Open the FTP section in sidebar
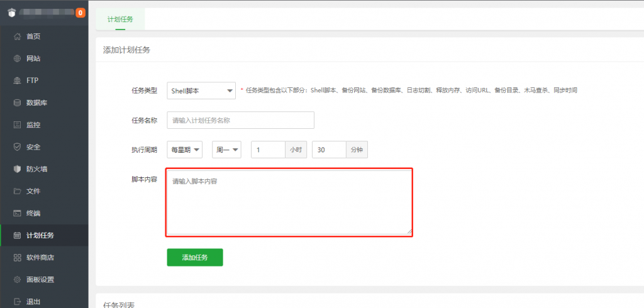Screen dimensions: 644x308 click(44, 80)
